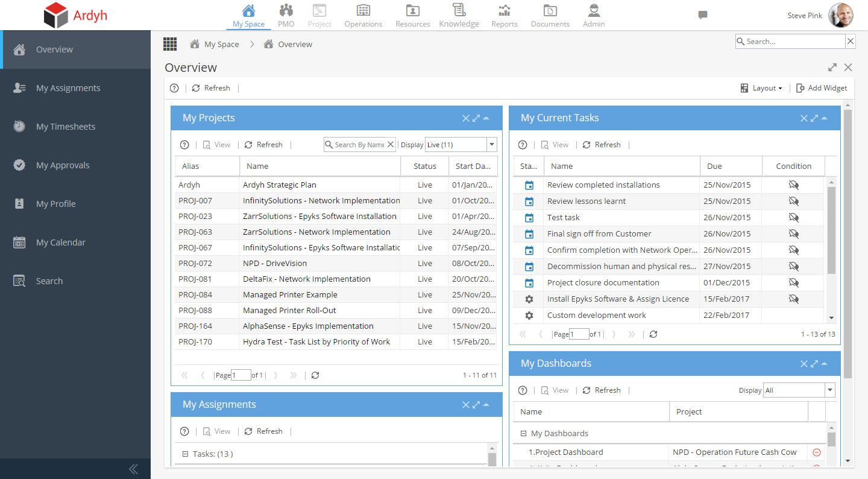This screenshot has height=479, width=868.
Task: Toggle visibility for Review completed installations
Action: pyautogui.click(x=794, y=185)
